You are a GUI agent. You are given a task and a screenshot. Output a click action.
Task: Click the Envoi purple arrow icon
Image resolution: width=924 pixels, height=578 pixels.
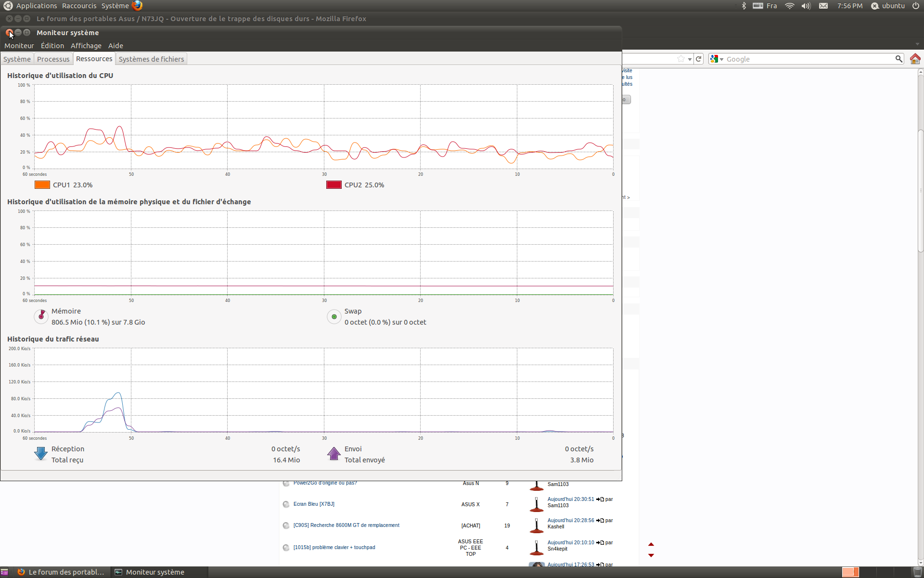pyautogui.click(x=334, y=454)
